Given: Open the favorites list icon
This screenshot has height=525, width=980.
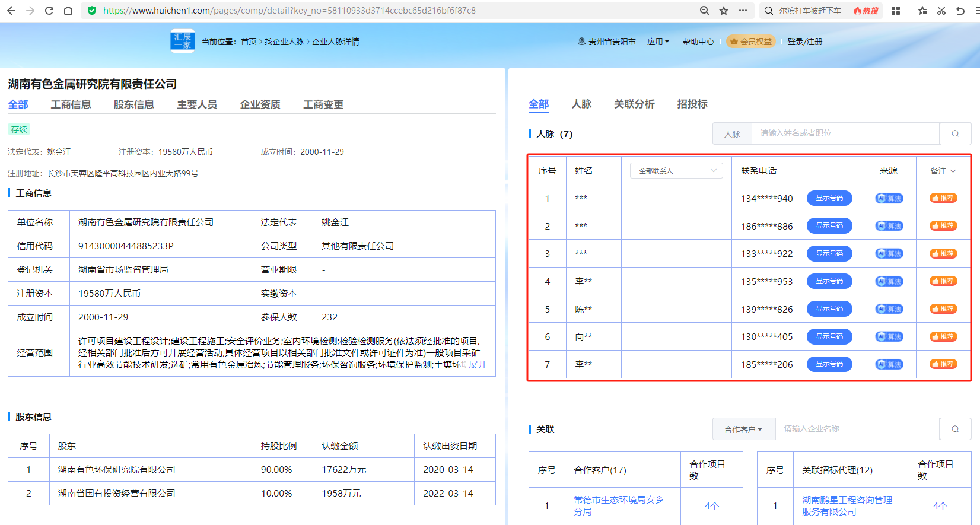Looking at the screenshot, I should click(922, 11).
